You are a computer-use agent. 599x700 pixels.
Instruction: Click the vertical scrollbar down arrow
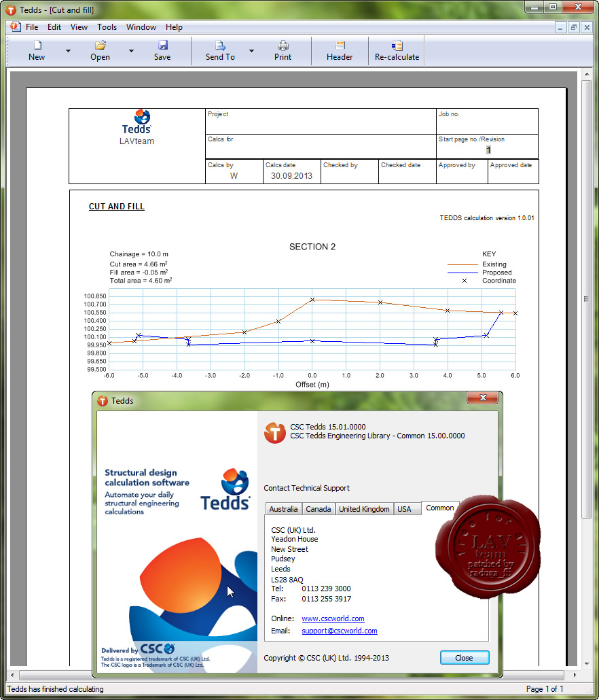click(x=587, y=664)
